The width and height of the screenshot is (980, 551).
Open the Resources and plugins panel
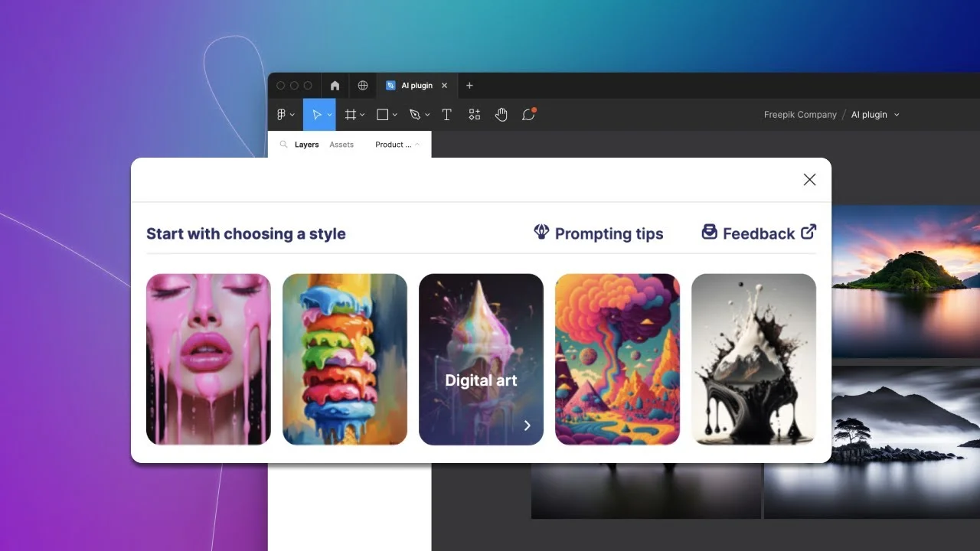(474, 114)
